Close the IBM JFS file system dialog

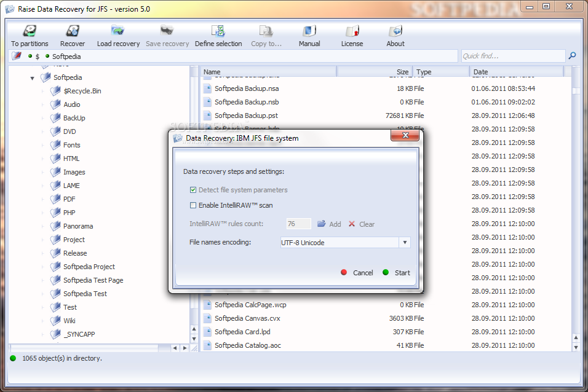405,135
